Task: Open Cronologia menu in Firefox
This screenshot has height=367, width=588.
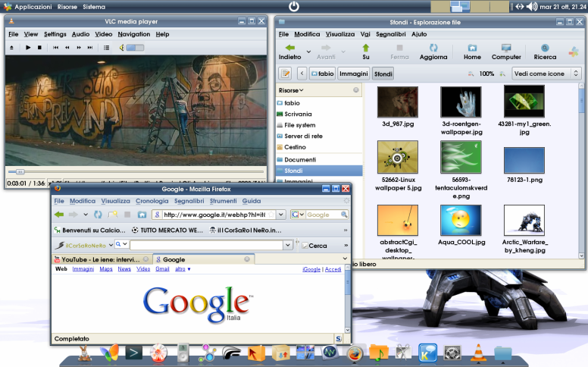Action: click(x=152, y=201)
